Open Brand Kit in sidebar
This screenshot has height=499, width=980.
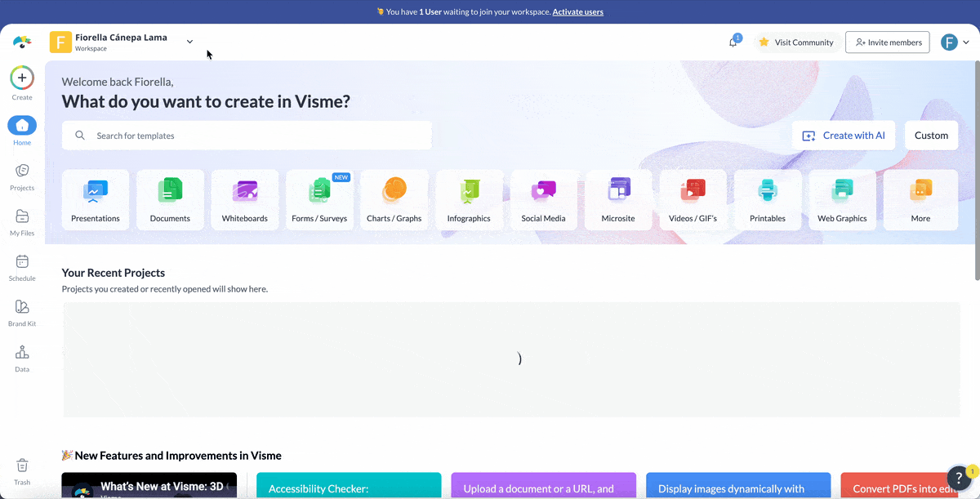coord(22,313)
